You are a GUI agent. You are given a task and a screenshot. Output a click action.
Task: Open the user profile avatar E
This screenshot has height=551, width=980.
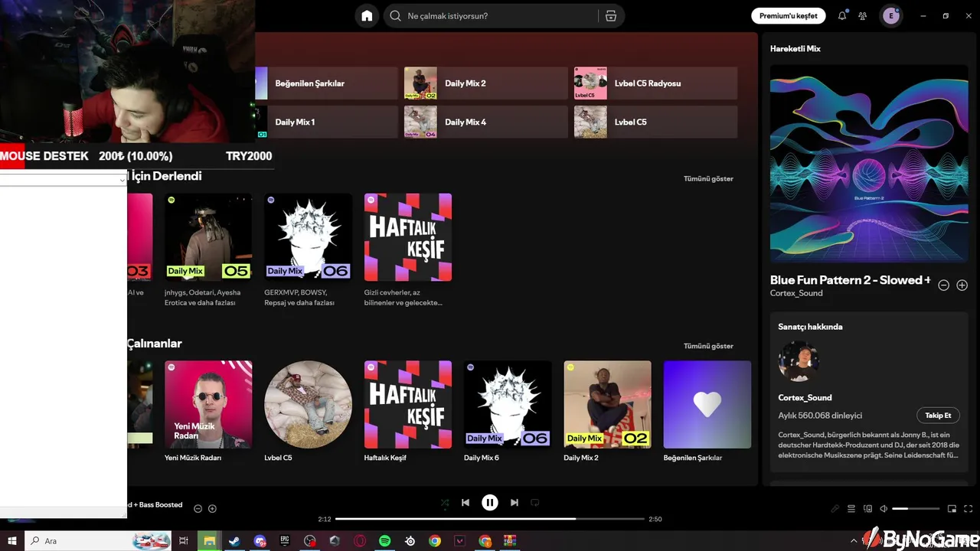(890, 16)
